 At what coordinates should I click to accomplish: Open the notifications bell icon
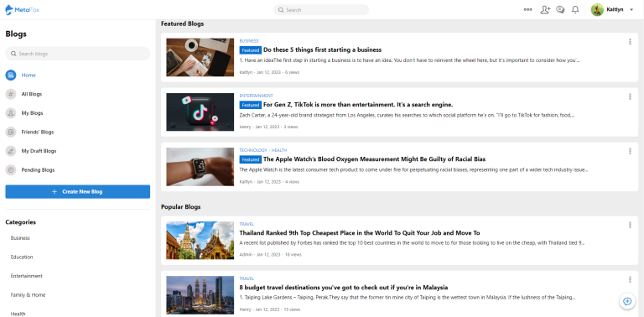coord(575,9)
